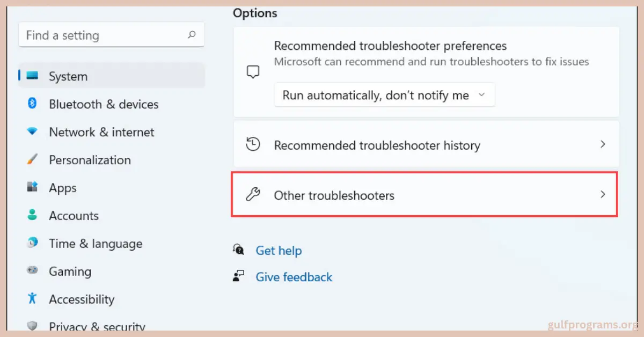Click the Accounts person icon
Viewport: 644px width, 337px height.
pyautogui.click(x=32, y=215)
